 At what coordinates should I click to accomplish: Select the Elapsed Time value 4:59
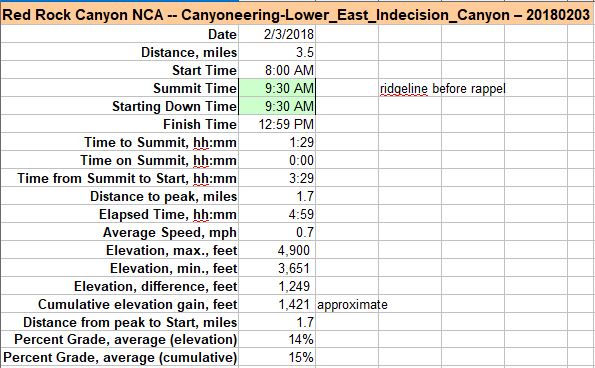277,214
